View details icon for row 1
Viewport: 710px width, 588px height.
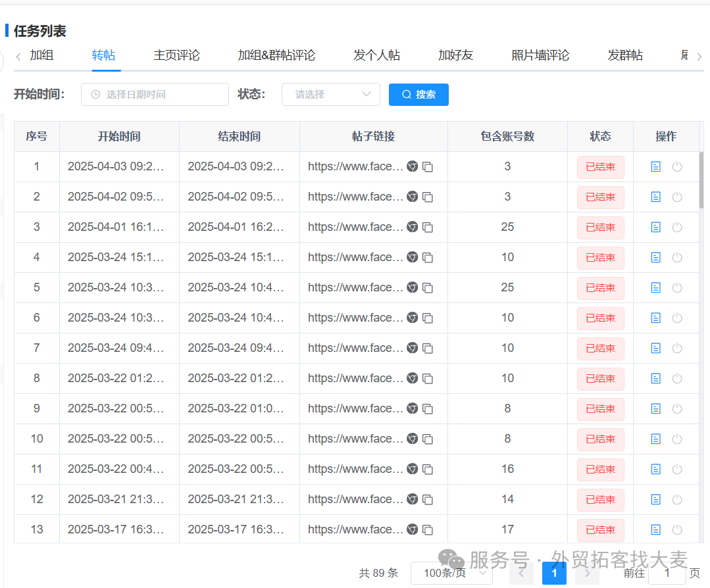[x=655, y=166]
